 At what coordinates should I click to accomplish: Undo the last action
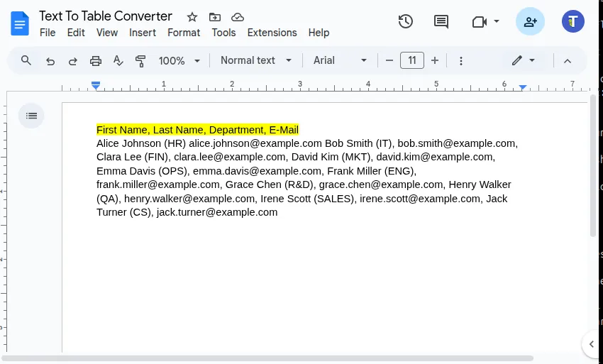tap(50, 61)
